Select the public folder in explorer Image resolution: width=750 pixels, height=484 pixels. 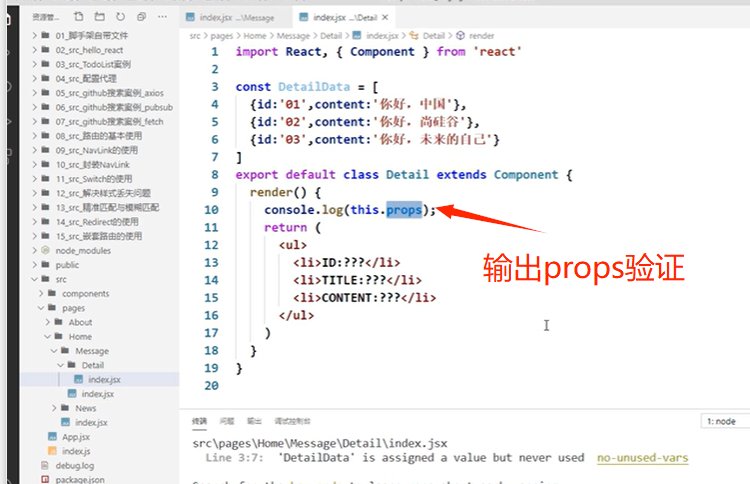coord(67,264)
